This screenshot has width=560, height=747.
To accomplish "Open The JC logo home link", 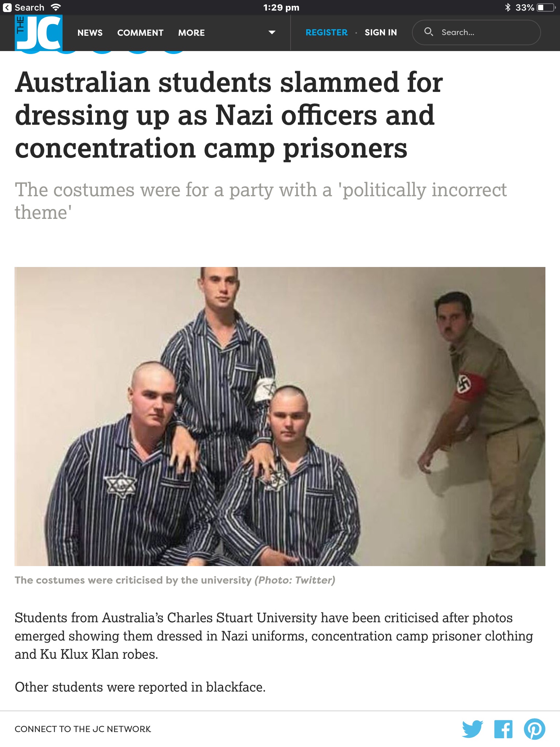I will (x=39, y=32).
